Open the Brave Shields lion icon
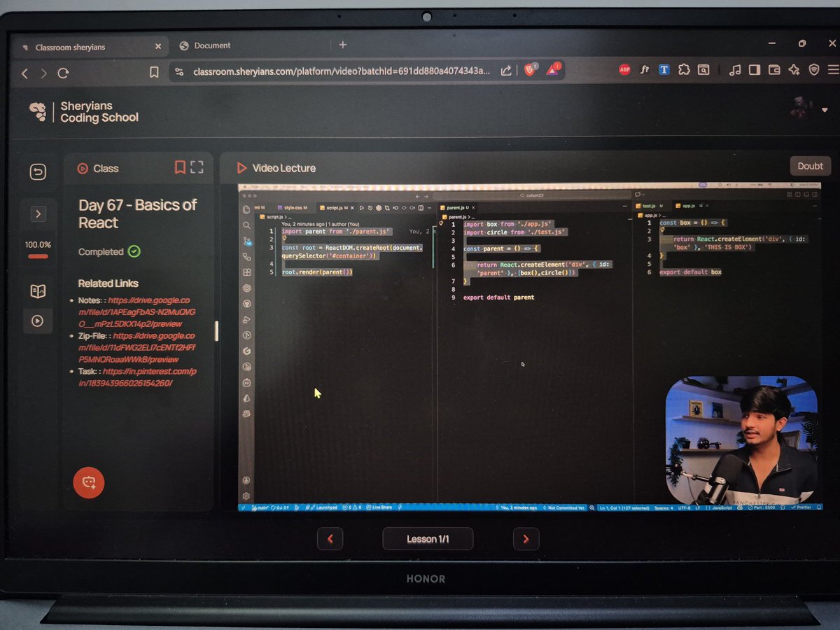The width and height of the screenshot is (840, 630). point(531,69)
